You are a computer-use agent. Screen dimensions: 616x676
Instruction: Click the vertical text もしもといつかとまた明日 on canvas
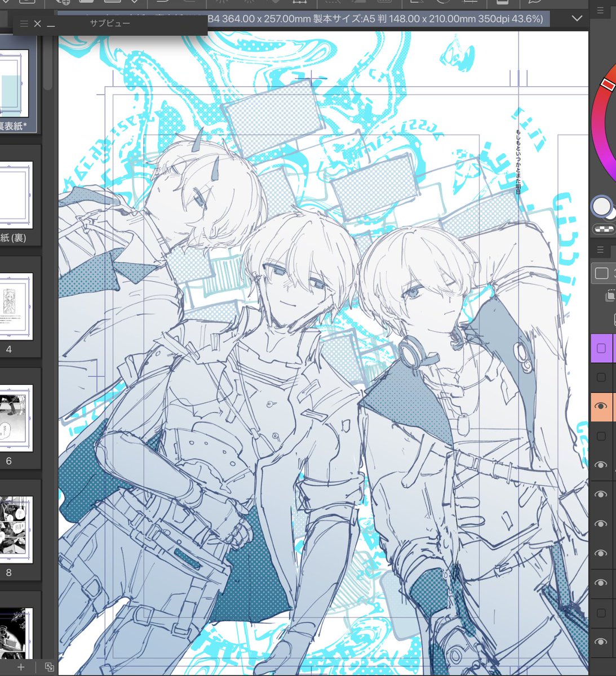click(x=518, y=162)
